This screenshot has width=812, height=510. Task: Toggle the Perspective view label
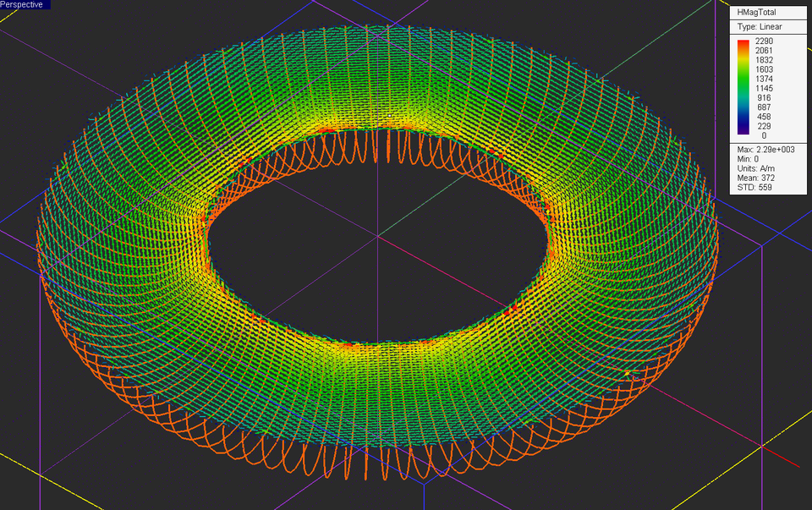(21, 4)
